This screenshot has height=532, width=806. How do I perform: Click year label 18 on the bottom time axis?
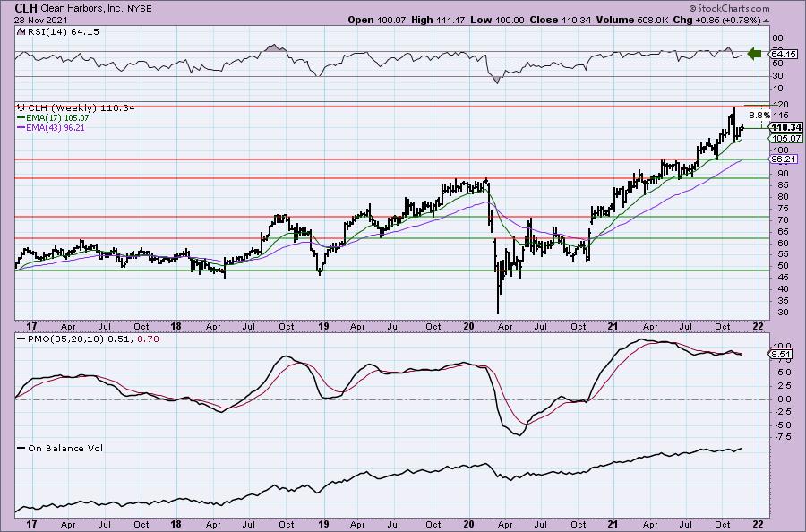(176, 524)
